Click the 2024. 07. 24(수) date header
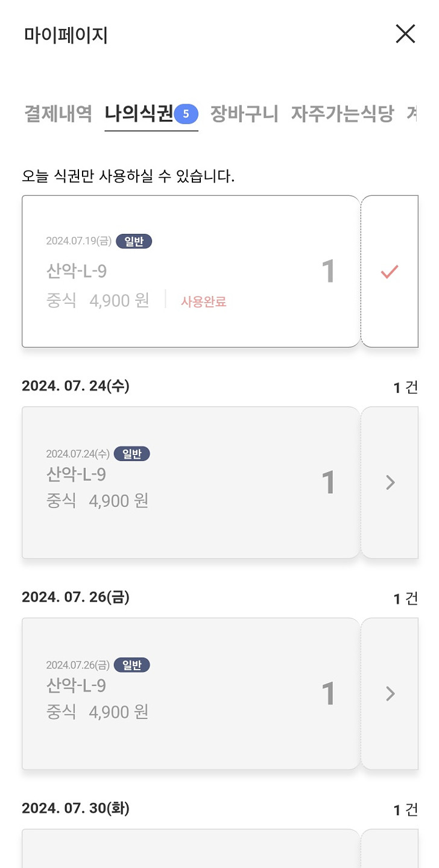439x868 pixels. 75,386
